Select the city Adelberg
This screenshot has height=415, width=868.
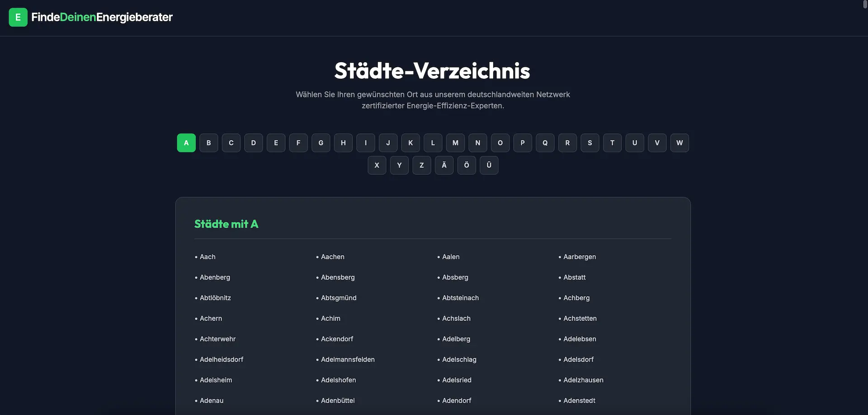[x=456, y=339]
